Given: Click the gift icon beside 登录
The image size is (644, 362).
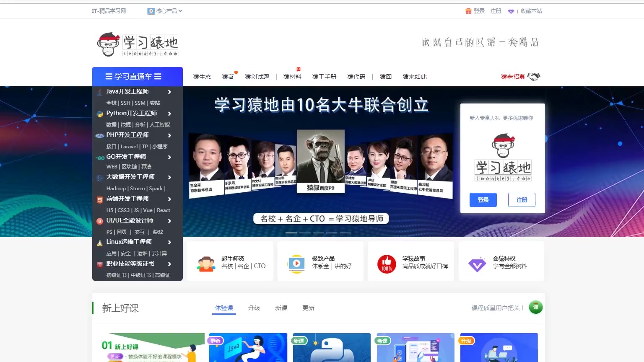Looking at the screenshot, I should (x=468, y=11).
